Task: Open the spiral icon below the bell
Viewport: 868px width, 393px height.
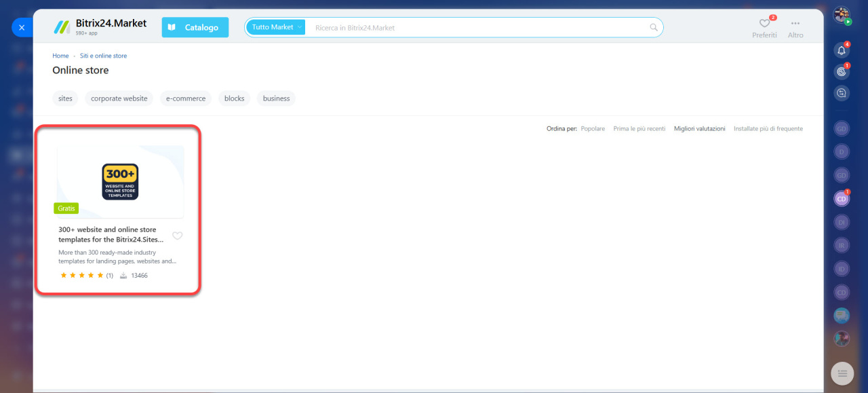Action: coord(842,71)
